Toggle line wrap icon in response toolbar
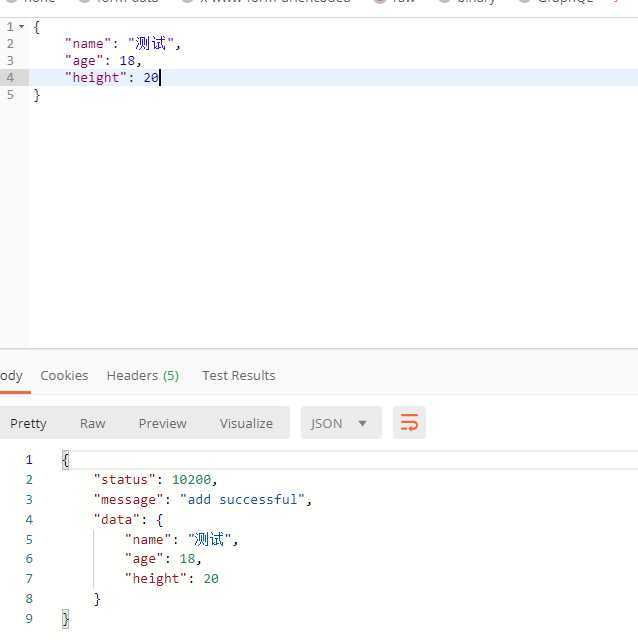Image resolution: width=638 pixels, height=641 pixels. 409,423
